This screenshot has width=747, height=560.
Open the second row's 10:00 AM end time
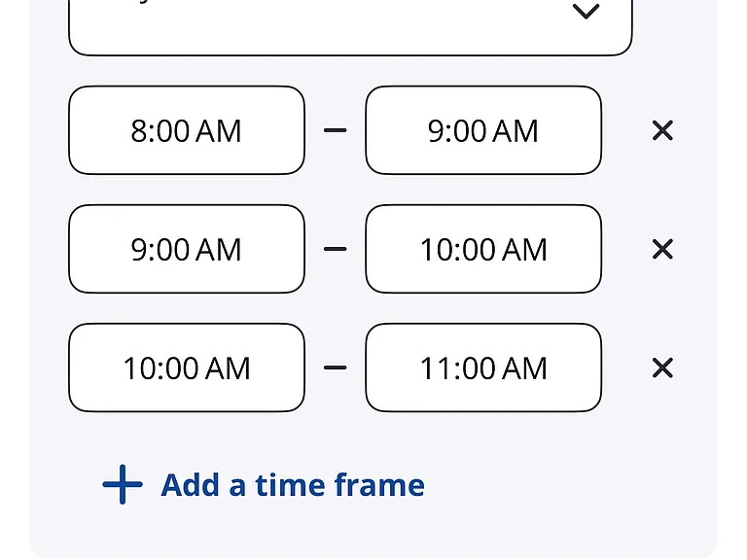tap(483, 249)
